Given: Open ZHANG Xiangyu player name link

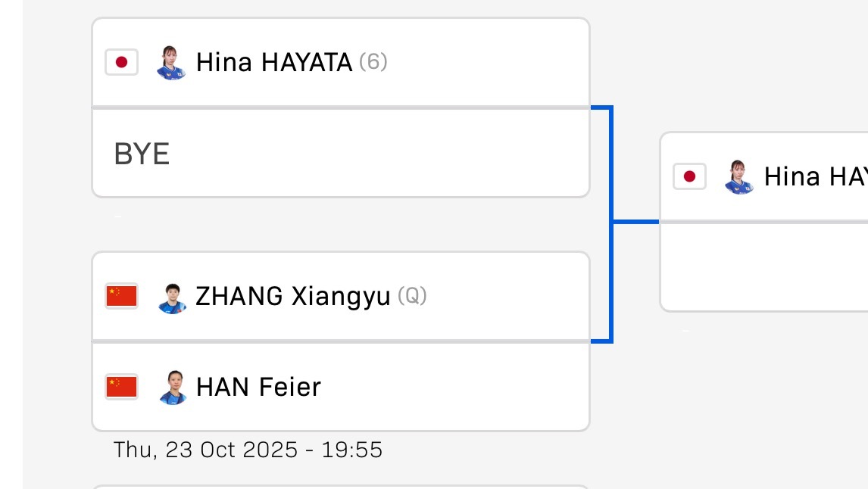Looking at the screenshot, I should (x=293, y=296).
